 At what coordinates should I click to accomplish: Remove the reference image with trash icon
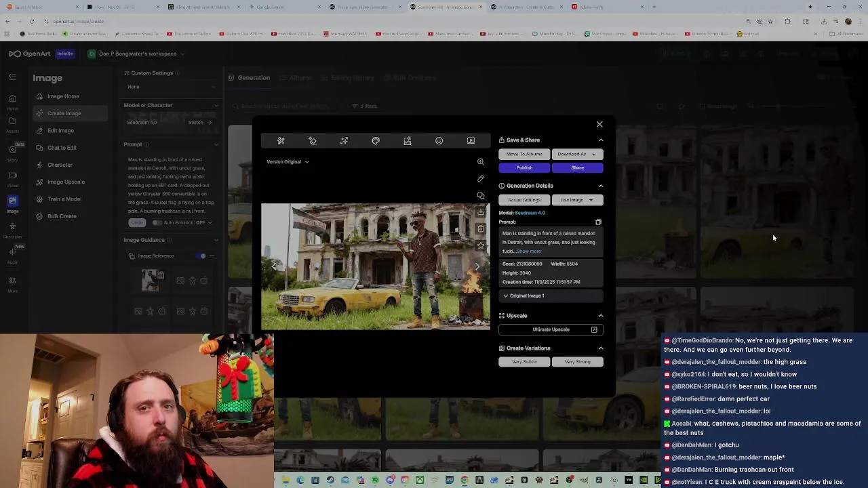pyautogui.click(x=161, y=275)
